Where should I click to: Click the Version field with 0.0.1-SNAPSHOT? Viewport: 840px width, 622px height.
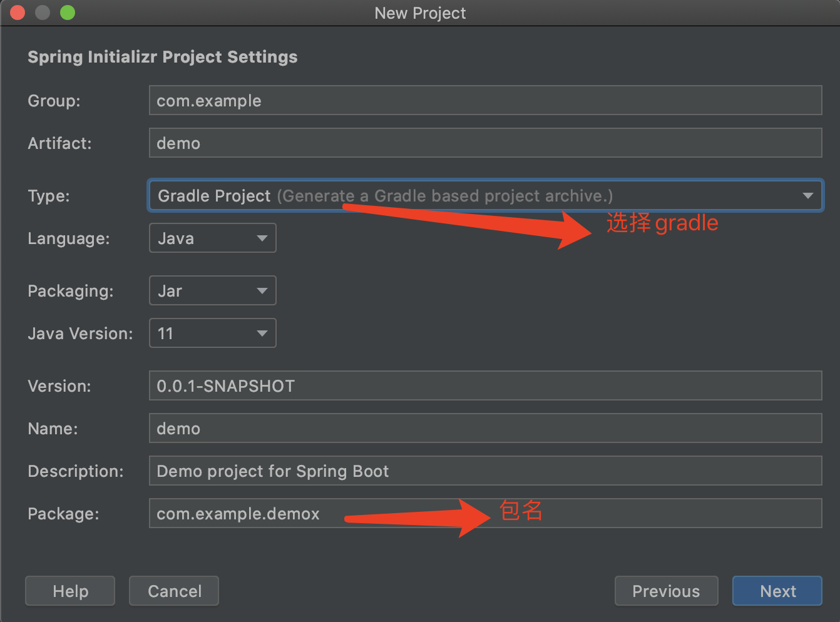click(x=485, y=386)
